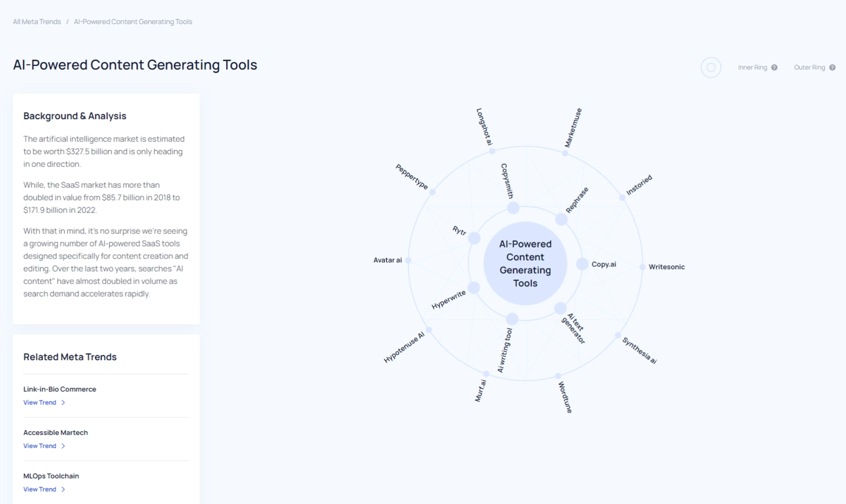Screen dimensions: 846x504
Task: Click the Inner Ring help question mark
Action: click(774, 68)
